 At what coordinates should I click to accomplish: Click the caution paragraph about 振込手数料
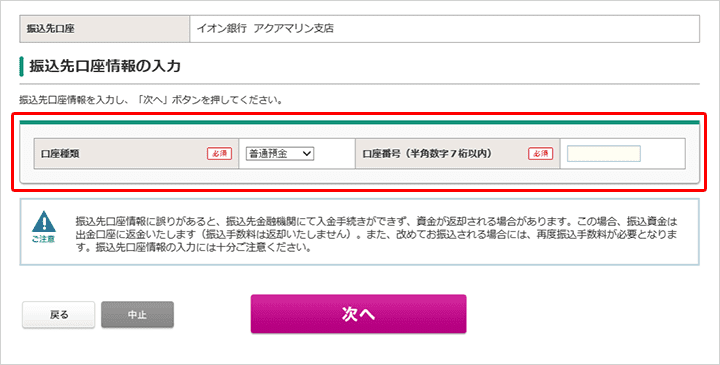(377, 235)
